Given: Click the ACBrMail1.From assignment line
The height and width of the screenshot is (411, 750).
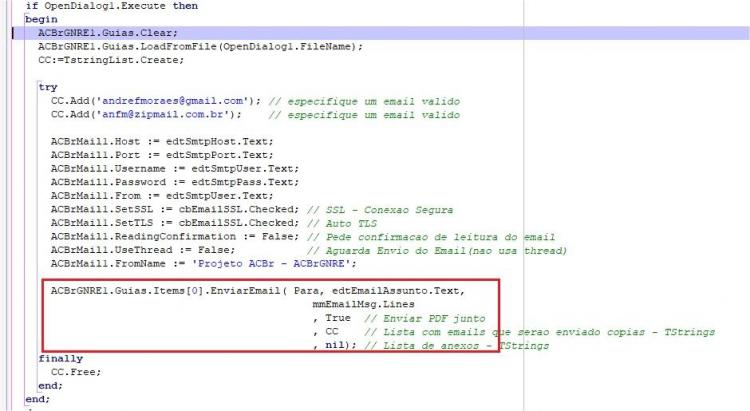Looking at the screenshot, I should coord(162,196).
